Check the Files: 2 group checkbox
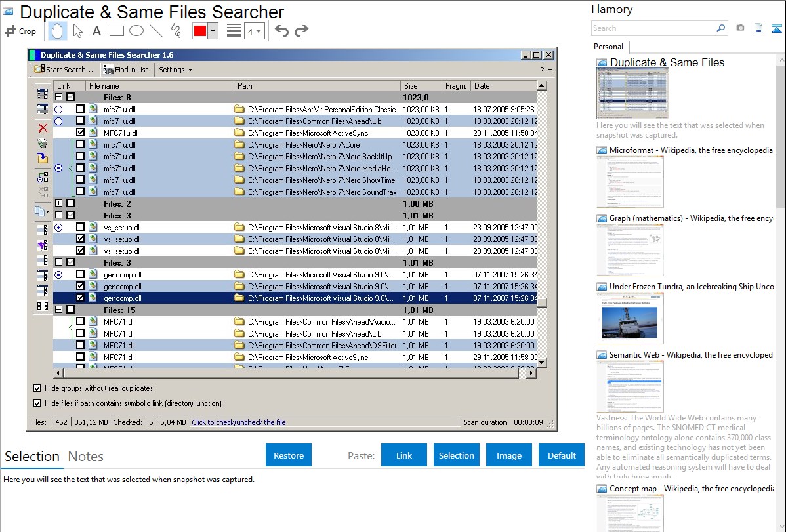Screen dimensions: 786x532 tap(71, 203)
